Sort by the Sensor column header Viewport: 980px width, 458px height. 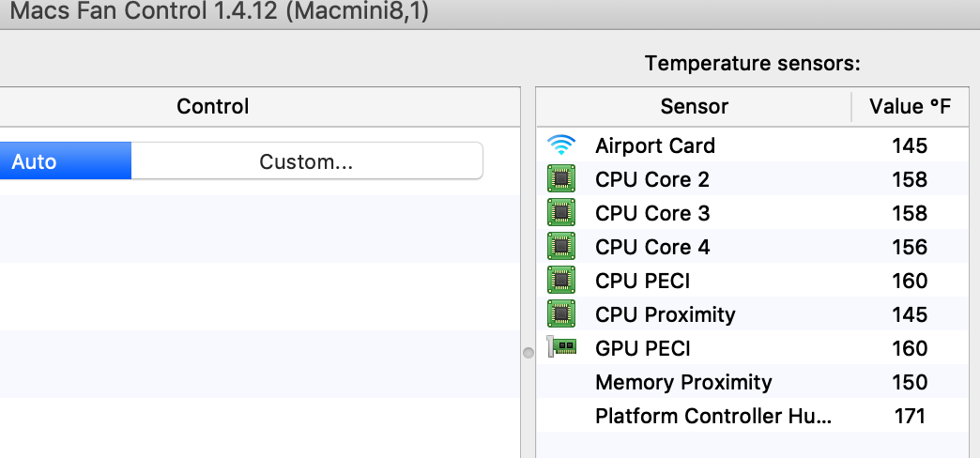694,107
